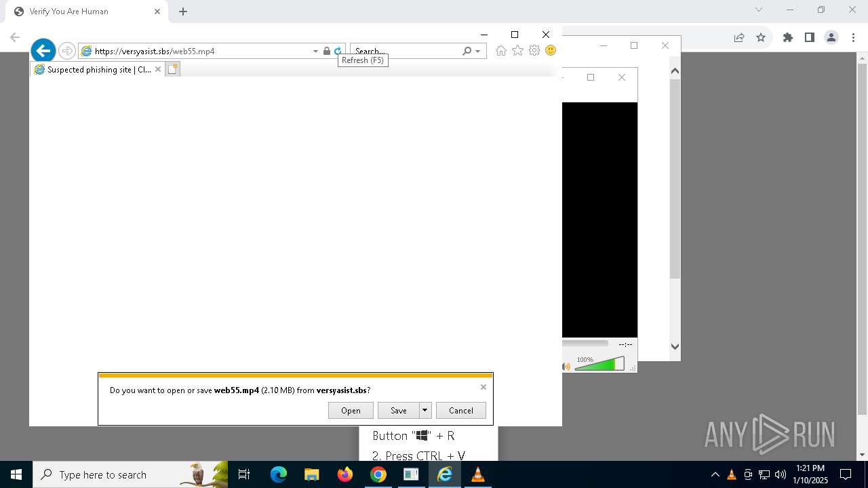Screen dimensions: 868x488
Task: Switch to Internet Explorer on taskbar
Action: [445, 474]
